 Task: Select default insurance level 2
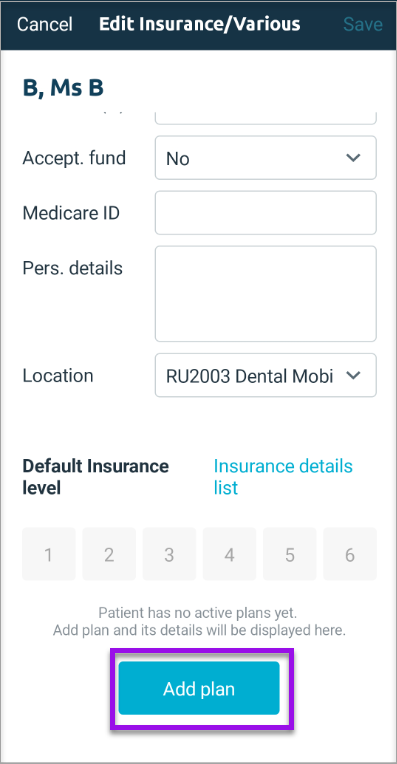[x=109, y=554]
